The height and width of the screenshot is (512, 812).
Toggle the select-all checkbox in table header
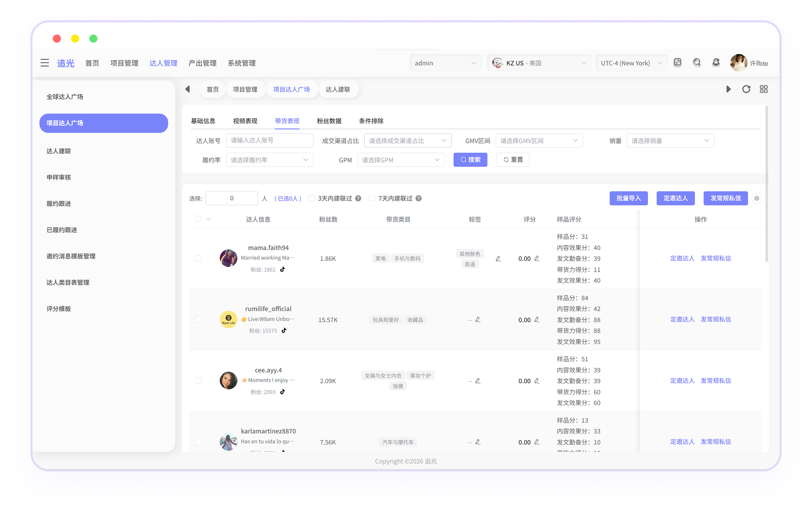pyautogui.click(x=198, y=219)
